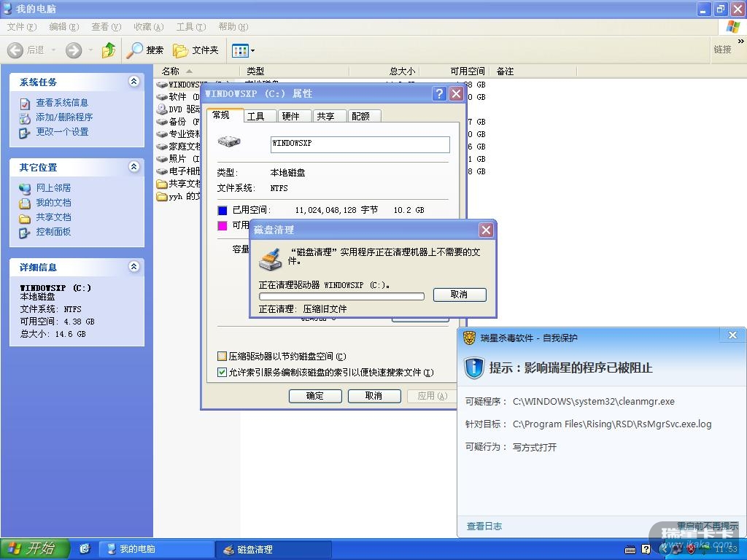Viewport: 747px width, 560px height.
Task: Collapse the 其它位置 panel
Action: [x=134, y=167]
